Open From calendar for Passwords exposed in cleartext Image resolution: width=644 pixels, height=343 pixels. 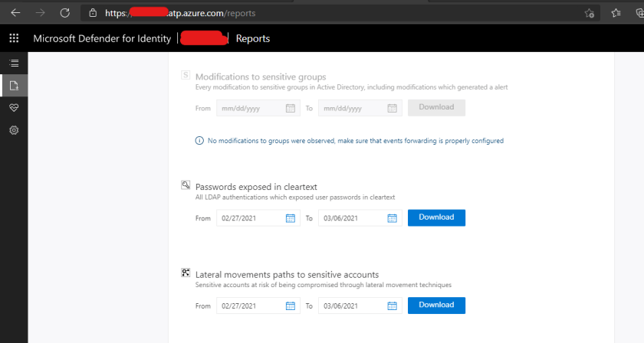coord(291,218)
